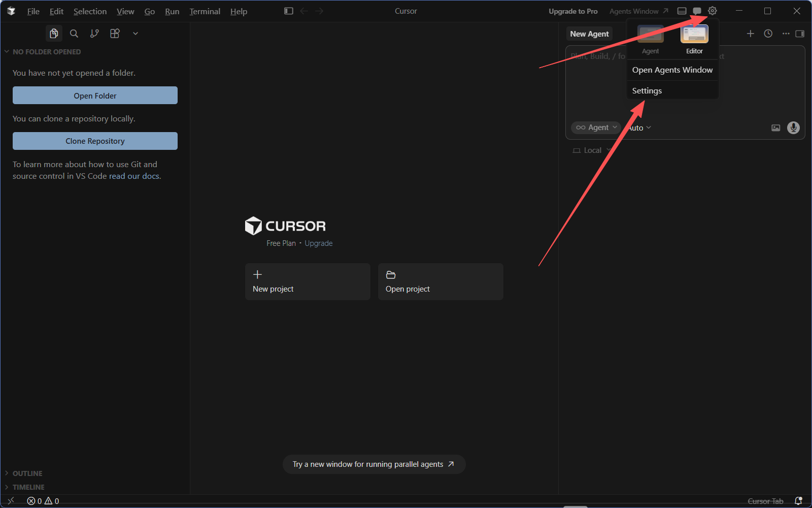Expand the additional views chevron in the sidebar
Screen dimensions: 812x508
tap(136, 34)
